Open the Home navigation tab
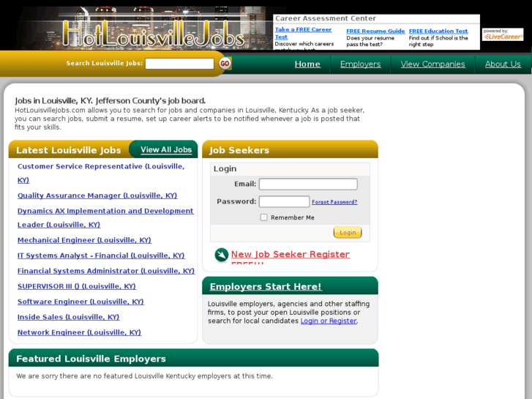This screenshot has height=399, width=532. tap(307, 64)
